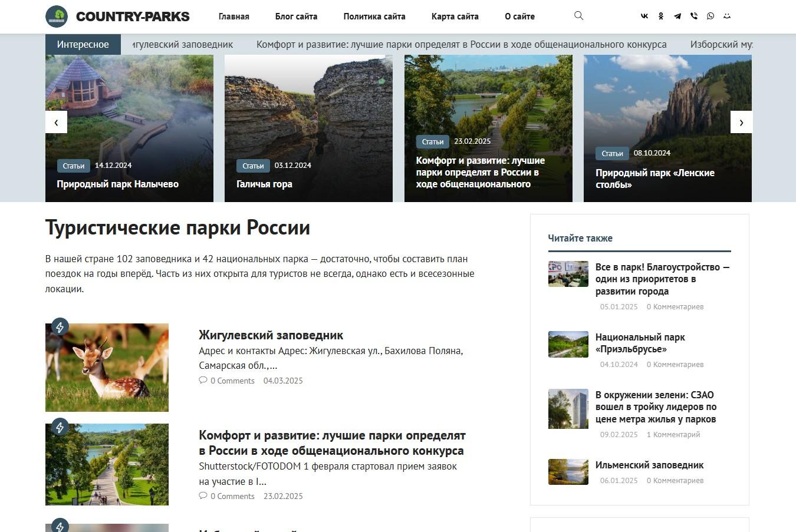Click date 09.02.2025 in sidebar

(x=619, y=434)
